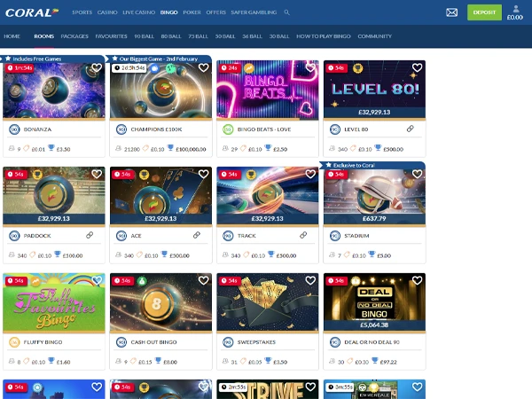This screenshot has width=532, height=399.
Task: Filter rooms by 75 Ball
Action: 198,36
